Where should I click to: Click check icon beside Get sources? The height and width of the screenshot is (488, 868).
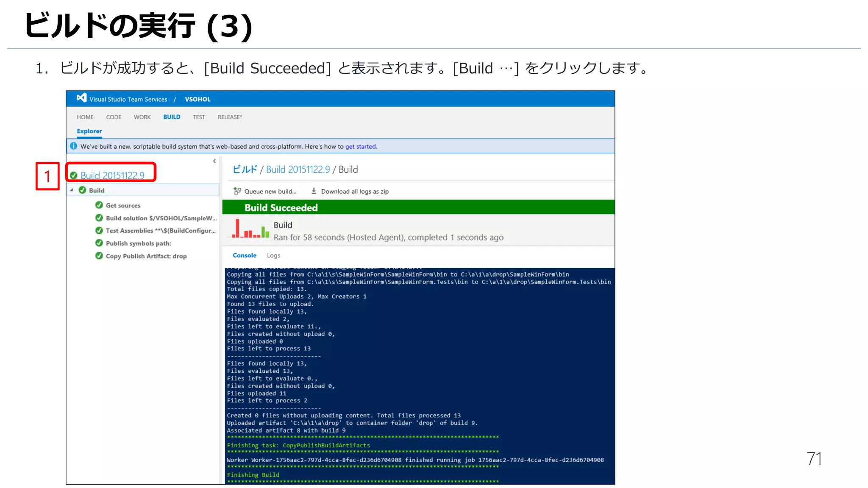click(99, 205)
